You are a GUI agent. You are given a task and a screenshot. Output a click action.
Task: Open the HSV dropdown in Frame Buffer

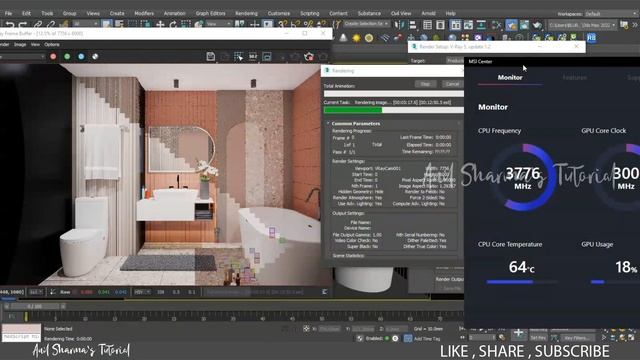pyautogui.click(x=142, y=292)
